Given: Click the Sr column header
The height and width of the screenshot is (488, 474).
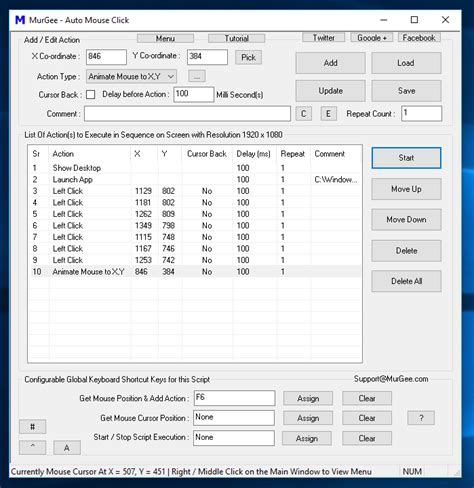Looking at the screenshot, I should click(x=38, y=154).
